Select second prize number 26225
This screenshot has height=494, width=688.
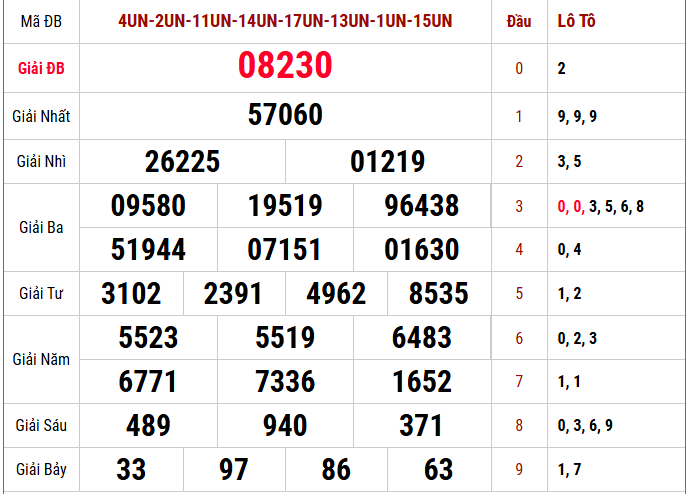(182, 162)
